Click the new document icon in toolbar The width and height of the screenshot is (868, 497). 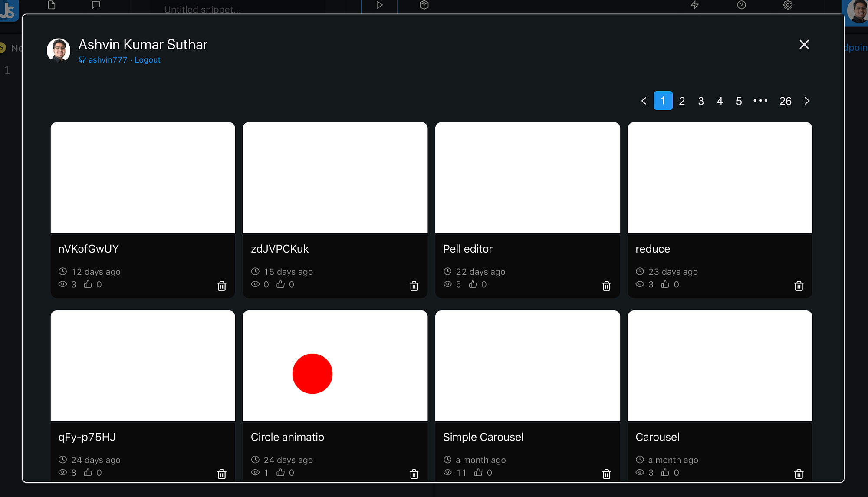coord(52,6)
